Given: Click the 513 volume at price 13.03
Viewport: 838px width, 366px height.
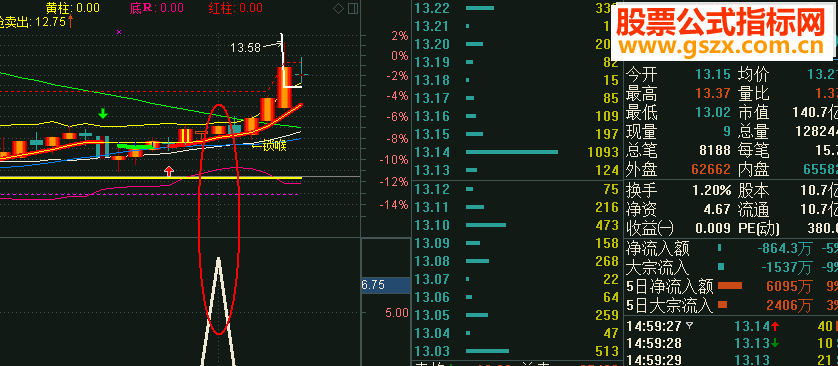Looking at the screenshot, I should click(608, 352).
